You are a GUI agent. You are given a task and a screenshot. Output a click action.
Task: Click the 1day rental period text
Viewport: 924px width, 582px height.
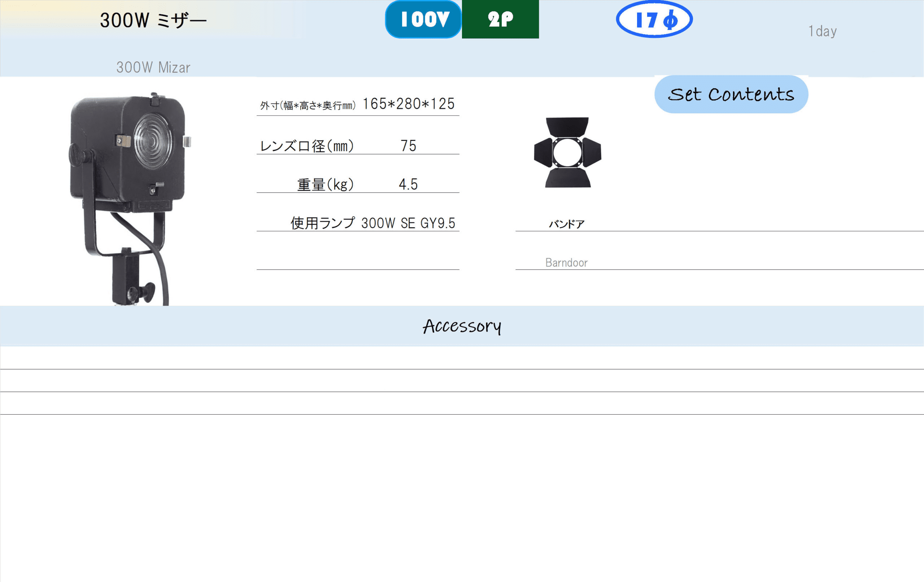(x=822, y=31)
